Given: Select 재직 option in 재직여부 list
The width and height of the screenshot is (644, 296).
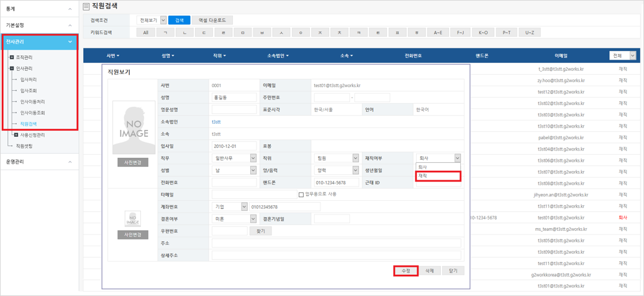Looking at the screenshot, I should tap(438, 176).
